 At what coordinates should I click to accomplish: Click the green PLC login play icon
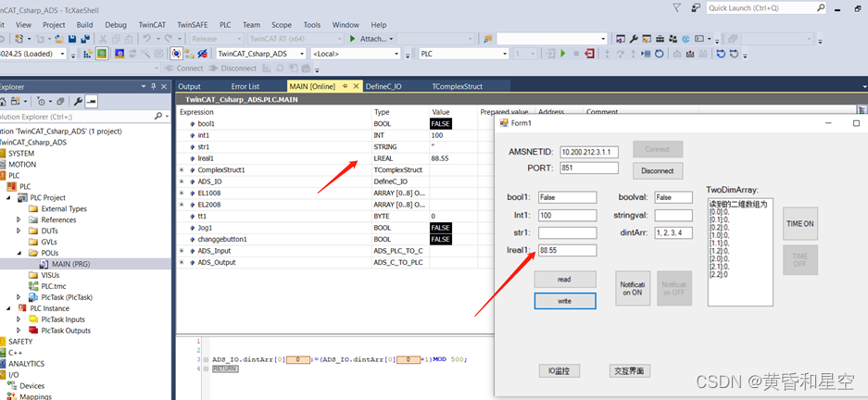(x=562, y=54)
